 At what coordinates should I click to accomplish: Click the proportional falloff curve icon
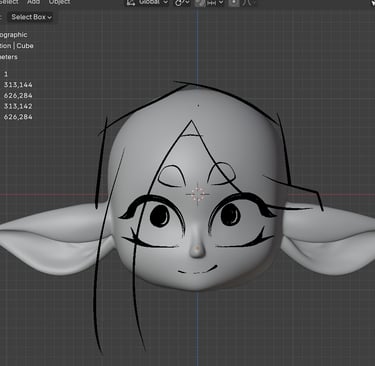[247, 2]
